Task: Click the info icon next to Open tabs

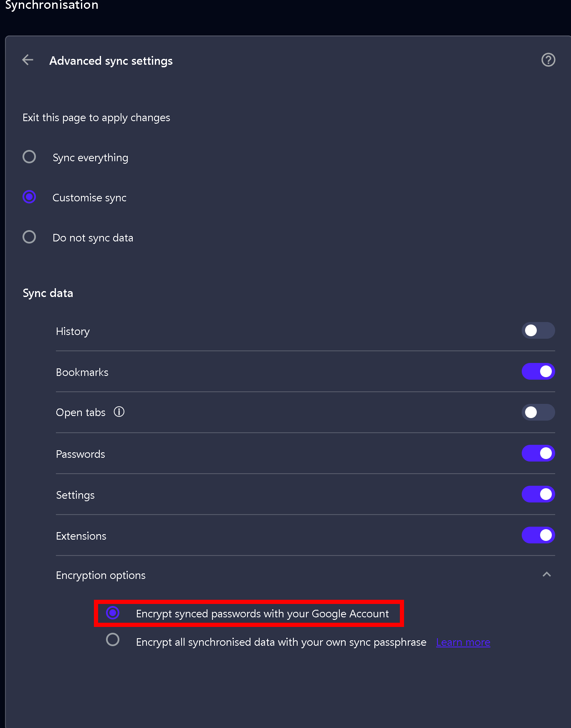Action: (119, 412)
